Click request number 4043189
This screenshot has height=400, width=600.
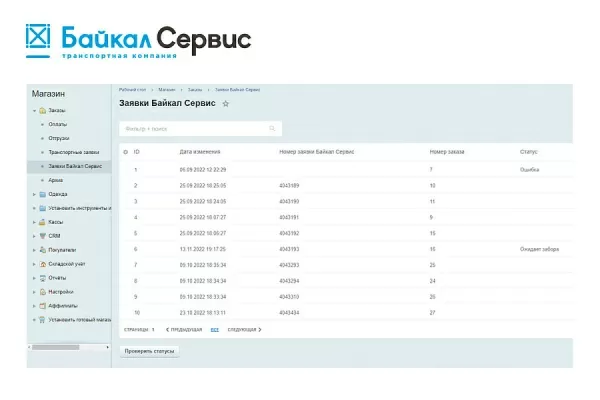[289, 186]
